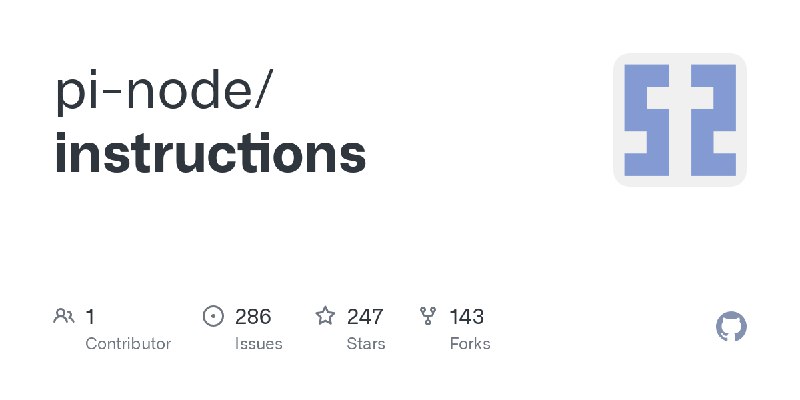Select the 143 forks count
800x400 pixels.
[466, 317]
